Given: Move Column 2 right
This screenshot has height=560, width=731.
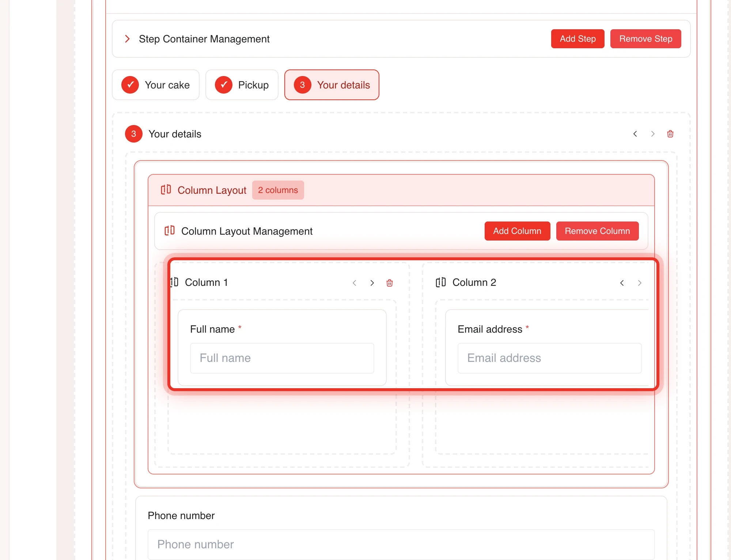Looking at the screenshot, I should click(x=640, y=283).
